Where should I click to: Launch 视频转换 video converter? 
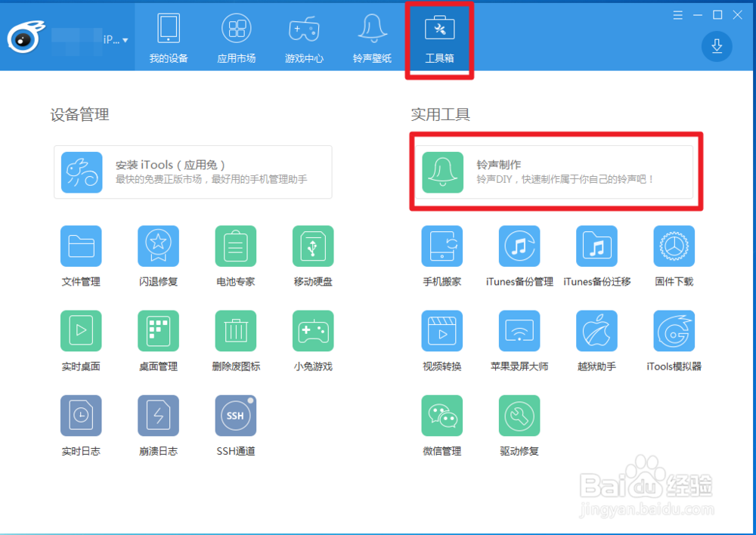pyautogui.click(x=442, y=331)
